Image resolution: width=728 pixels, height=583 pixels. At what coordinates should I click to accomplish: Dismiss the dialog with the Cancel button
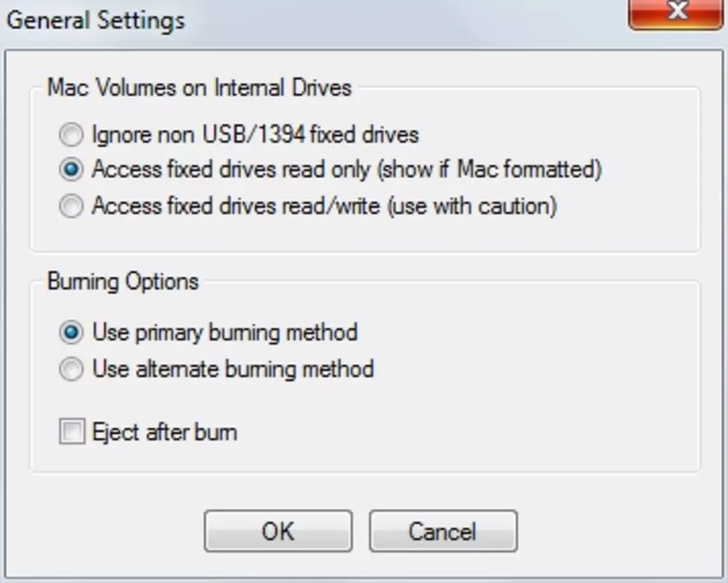point(443,531)
